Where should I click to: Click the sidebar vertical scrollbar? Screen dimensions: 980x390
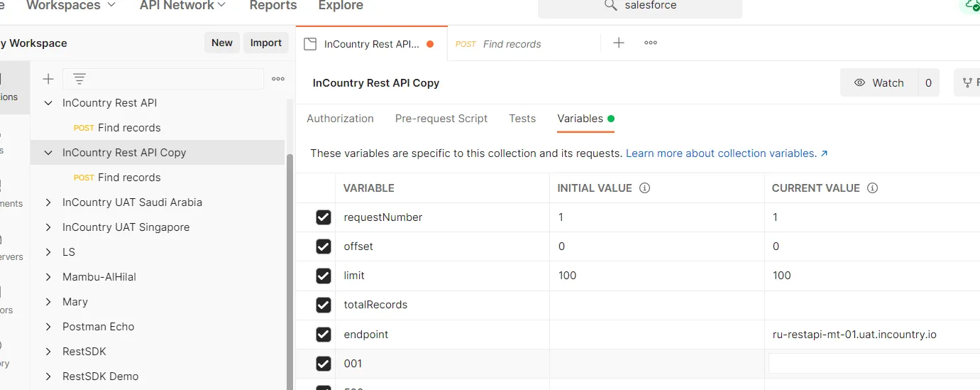290,270
